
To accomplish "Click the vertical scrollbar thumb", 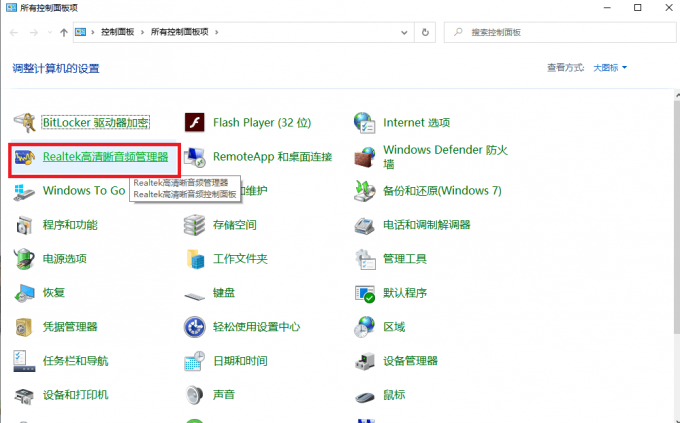I will click(x=677, y=217).
